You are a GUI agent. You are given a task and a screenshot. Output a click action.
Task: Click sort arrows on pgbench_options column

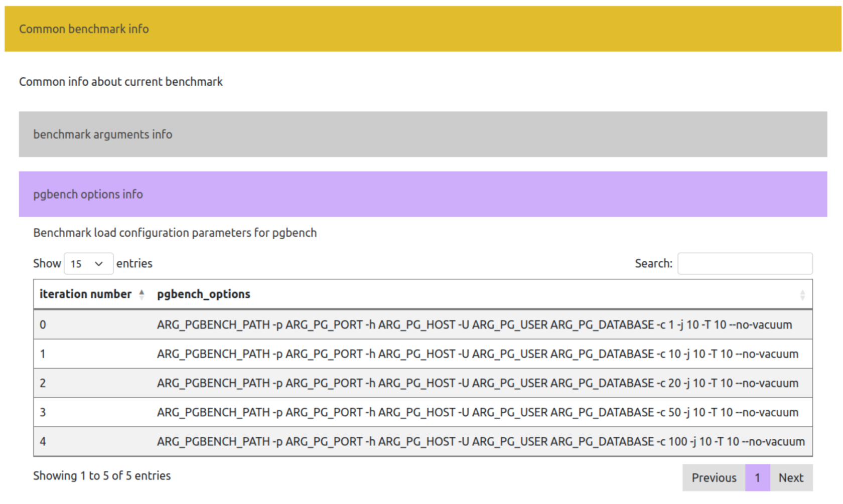[x=802, y=295]
